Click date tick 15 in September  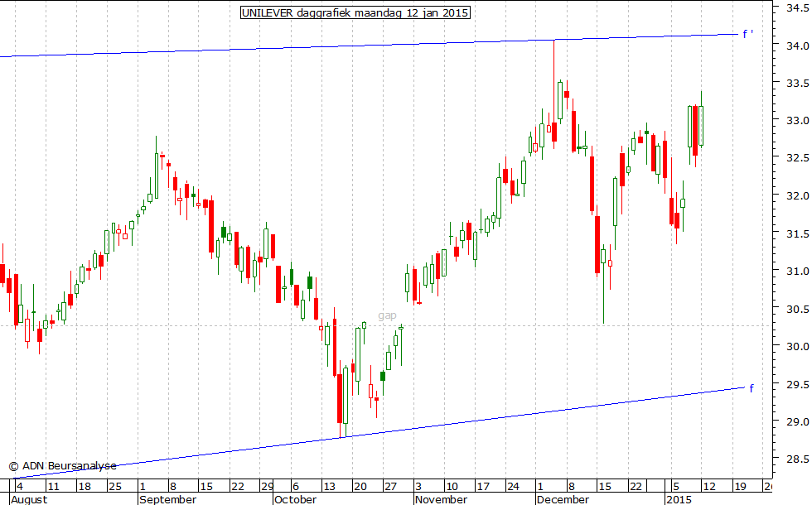pyautogui.click(x=206, y=487)
